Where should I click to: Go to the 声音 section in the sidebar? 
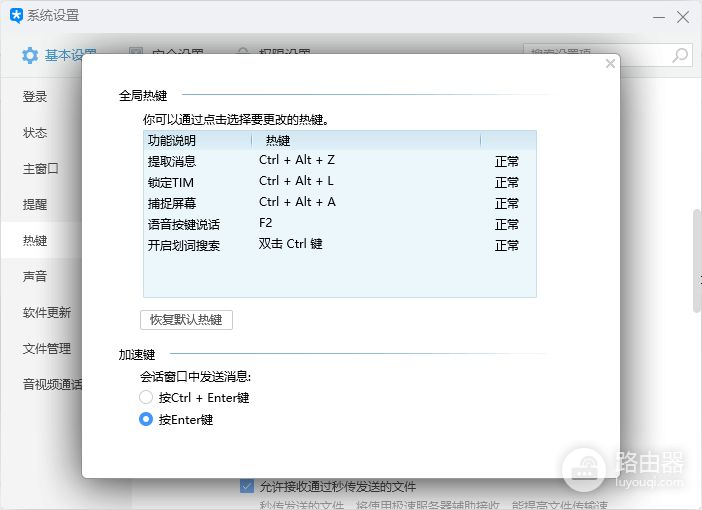tap(36, 276)
